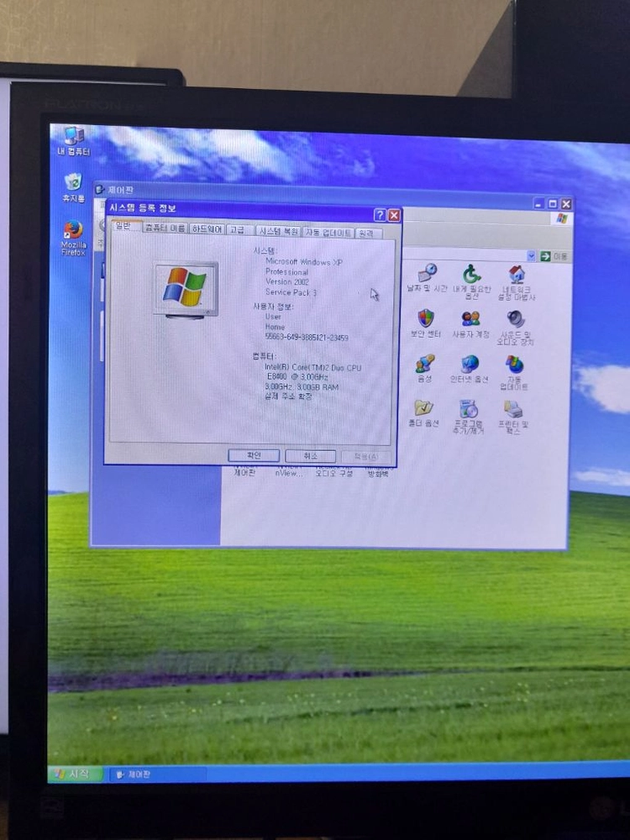Click the Microsoft Windows XP text line

[303, 262]
